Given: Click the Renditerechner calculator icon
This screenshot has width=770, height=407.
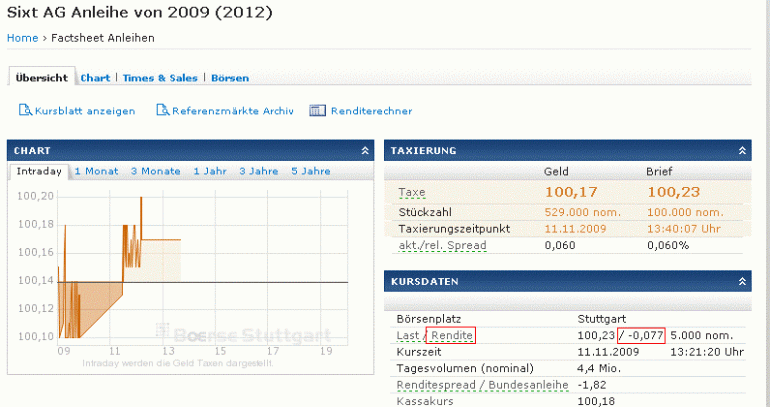Looking at the screenshot, I should (317, 110).
